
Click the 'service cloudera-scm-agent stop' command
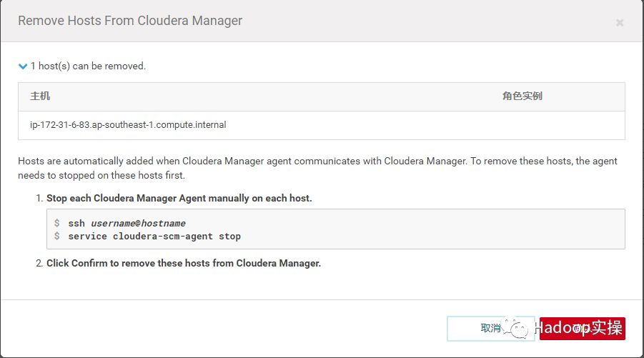pyautogui.click(x=154, y=236)
